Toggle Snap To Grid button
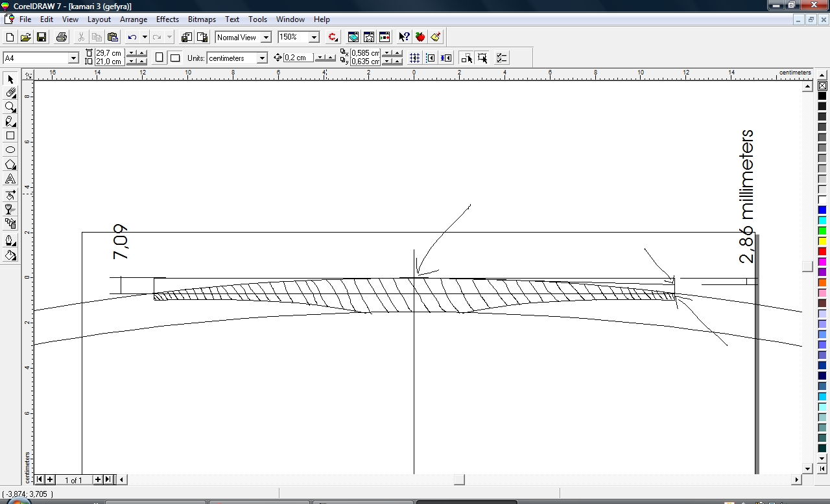Screen dimensions: 830x504 (414, 58)
